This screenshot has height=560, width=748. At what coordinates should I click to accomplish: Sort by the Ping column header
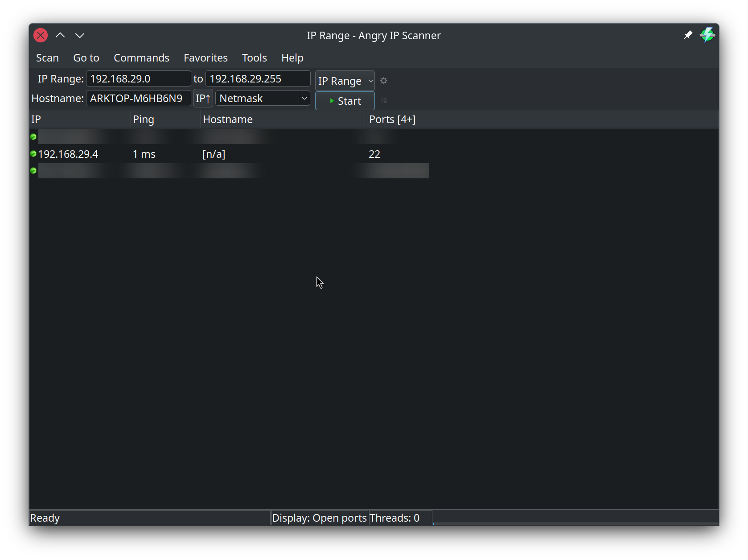point(165,119)
